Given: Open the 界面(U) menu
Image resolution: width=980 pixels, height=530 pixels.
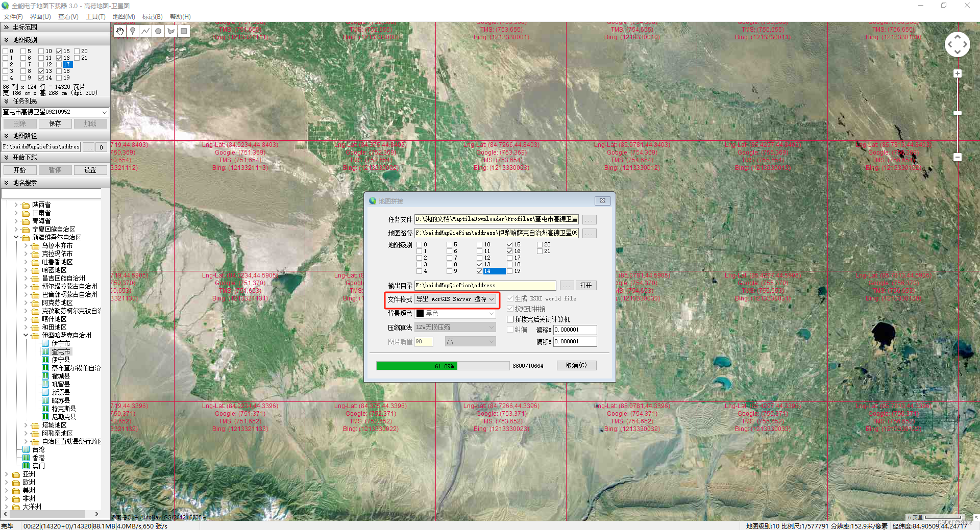Looking at the screenshot, I should click(x=40, y=17).
